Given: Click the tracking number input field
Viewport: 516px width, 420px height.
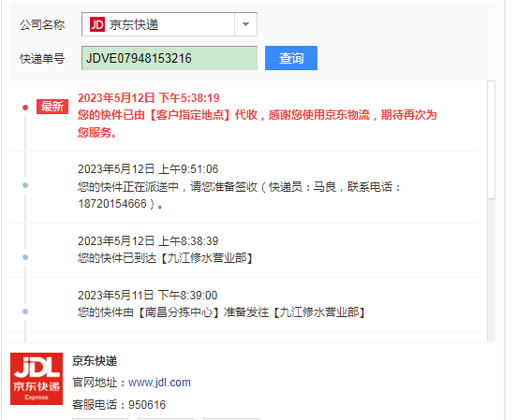Looking at the screenshot, I should point(170,58).
